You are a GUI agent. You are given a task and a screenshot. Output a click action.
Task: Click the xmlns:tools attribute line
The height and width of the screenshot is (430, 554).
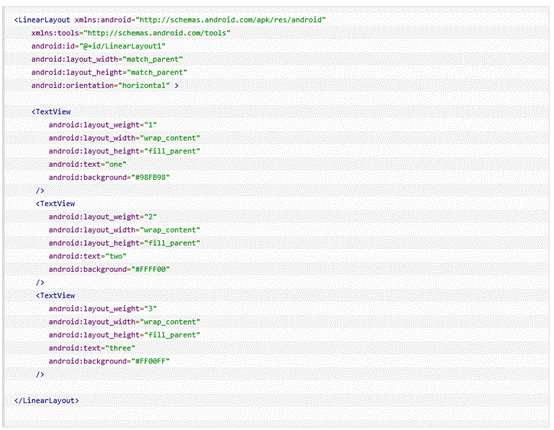(131, 33)
